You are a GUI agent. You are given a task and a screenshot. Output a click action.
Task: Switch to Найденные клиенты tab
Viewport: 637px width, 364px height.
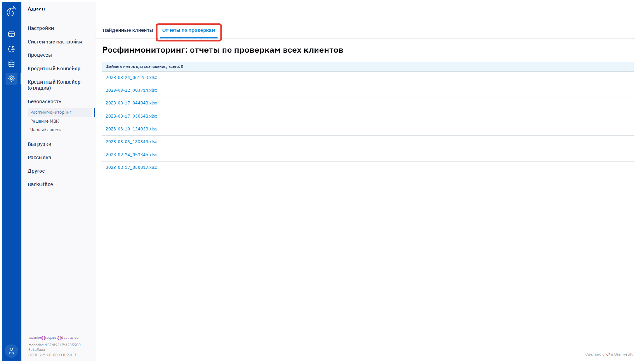coord(128,30)
